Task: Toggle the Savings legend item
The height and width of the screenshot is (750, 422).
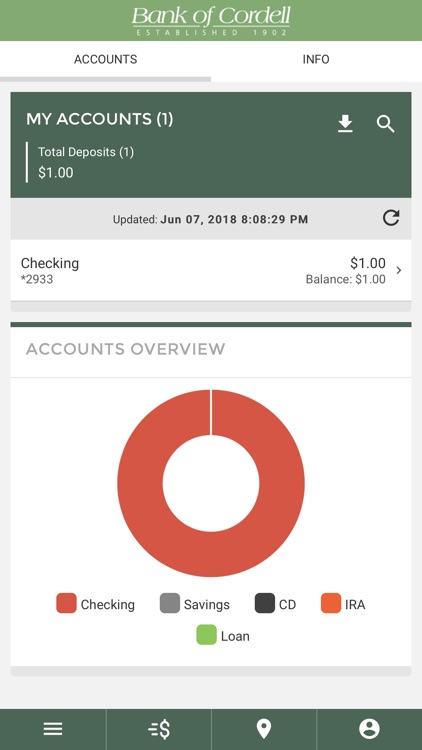Action: (195, 604)
